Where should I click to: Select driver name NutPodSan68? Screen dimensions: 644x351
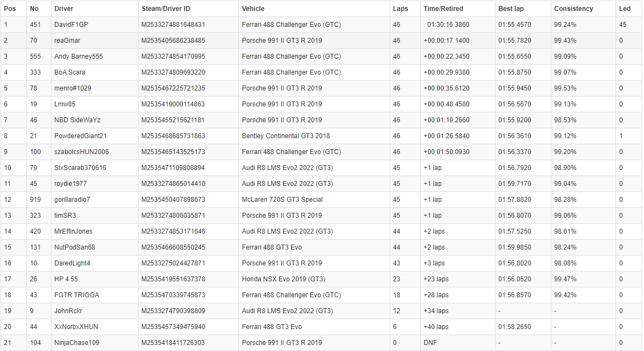(x=75, y=247)
